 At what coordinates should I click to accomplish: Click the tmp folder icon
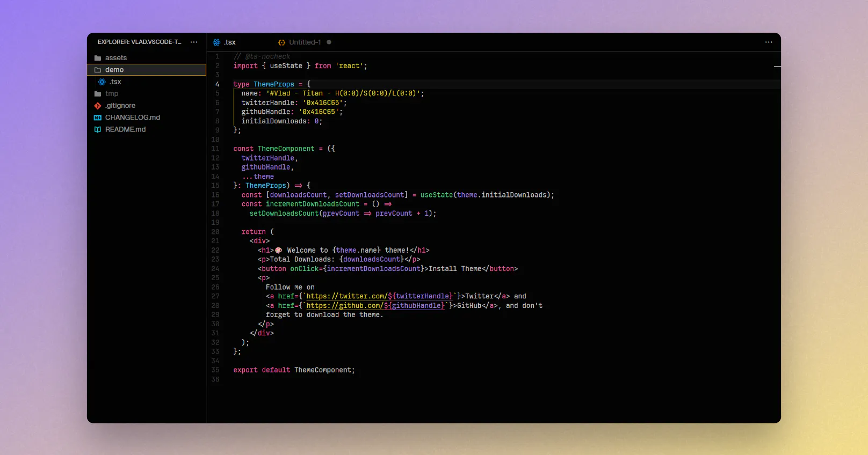point(98,93)
